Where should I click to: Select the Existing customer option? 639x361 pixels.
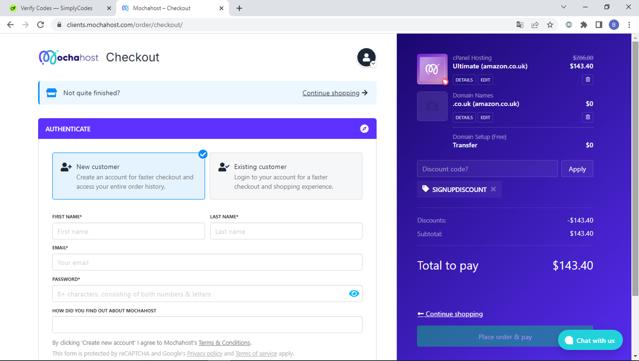tap(286, 176)
